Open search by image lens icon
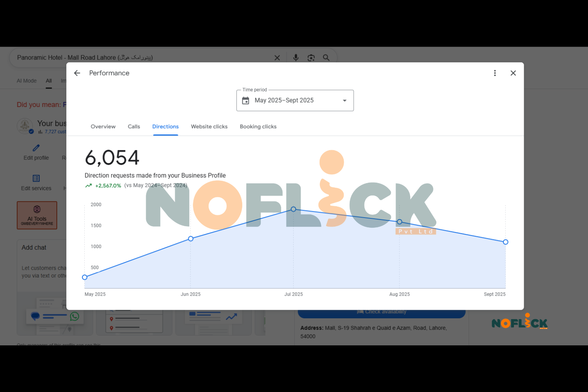Viewport: 588px width, 392px height. (x=311, y=58)
